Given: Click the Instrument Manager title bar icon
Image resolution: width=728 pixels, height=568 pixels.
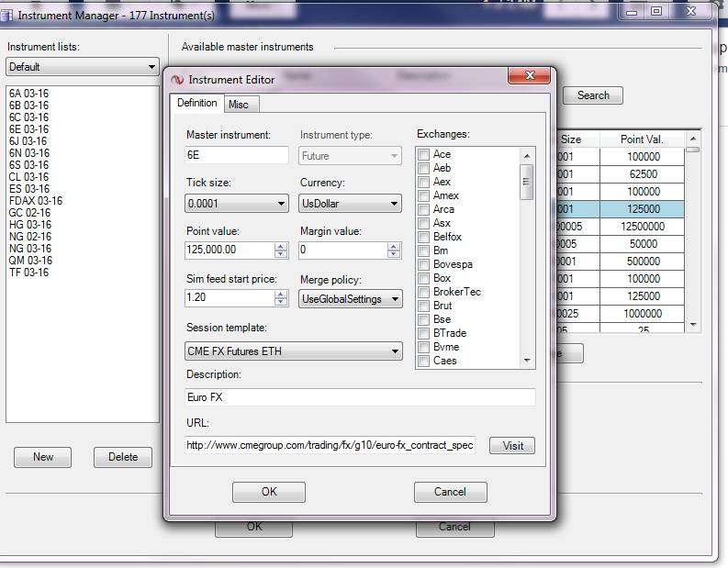Looking at the screenshot, I should click(x=6, y=16).
